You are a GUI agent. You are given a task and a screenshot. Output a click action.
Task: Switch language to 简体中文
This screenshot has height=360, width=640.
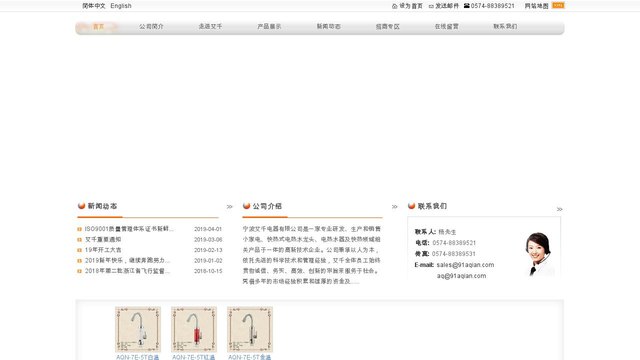[93, 6]
